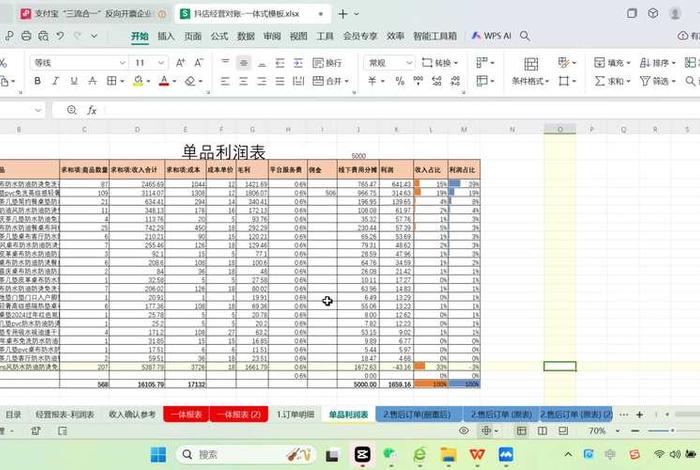Left-align cell contents

(225, 81)
